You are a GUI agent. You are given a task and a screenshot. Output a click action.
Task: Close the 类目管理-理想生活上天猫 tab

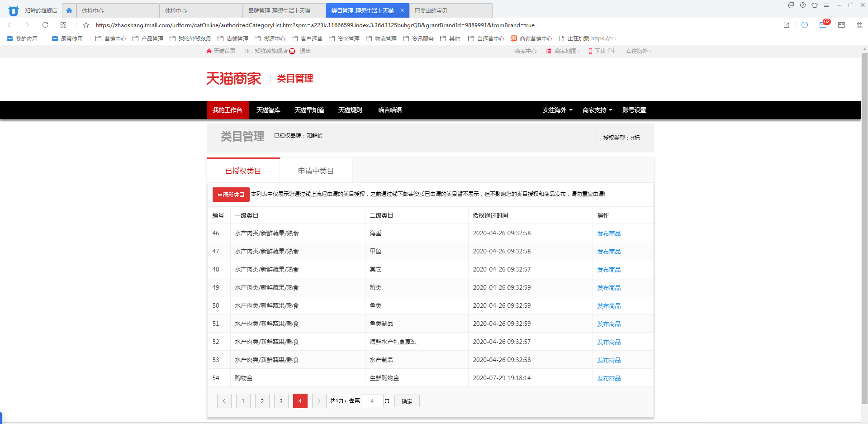pos(402,10)
